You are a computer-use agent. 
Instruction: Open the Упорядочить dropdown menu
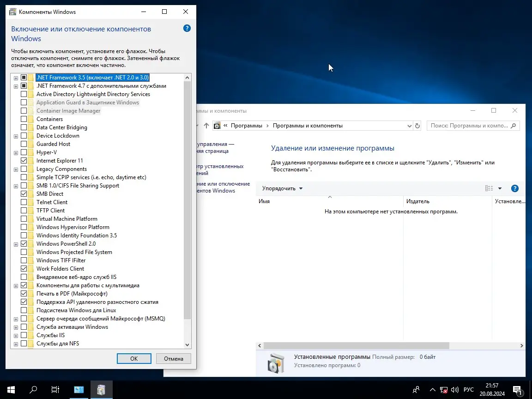(282, 188)
